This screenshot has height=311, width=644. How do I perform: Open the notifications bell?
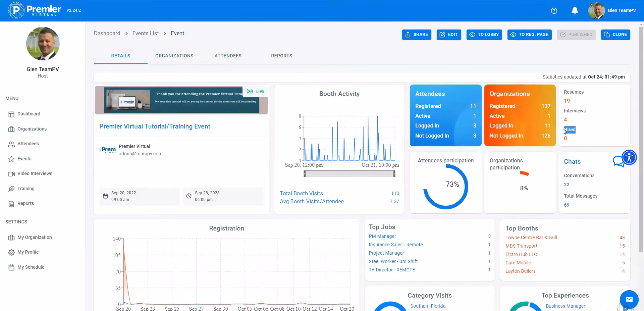(575, 11)
